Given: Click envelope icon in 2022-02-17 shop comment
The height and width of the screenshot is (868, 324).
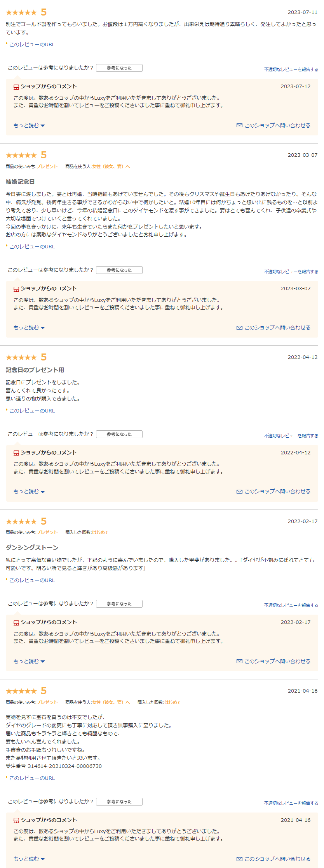Looking at the screenshot, I should [x=239, y=661].
